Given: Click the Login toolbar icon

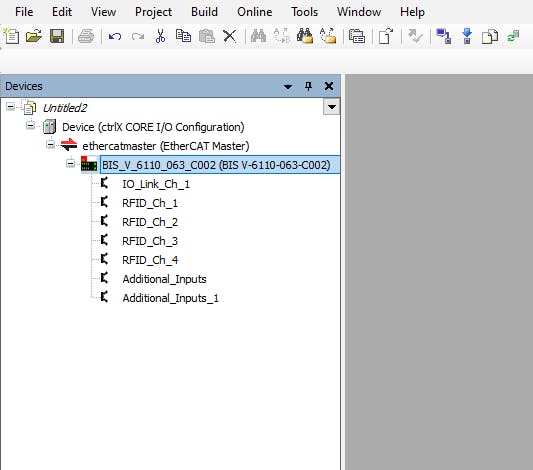Looking at the screenshot, I should (x=444, y=36).
